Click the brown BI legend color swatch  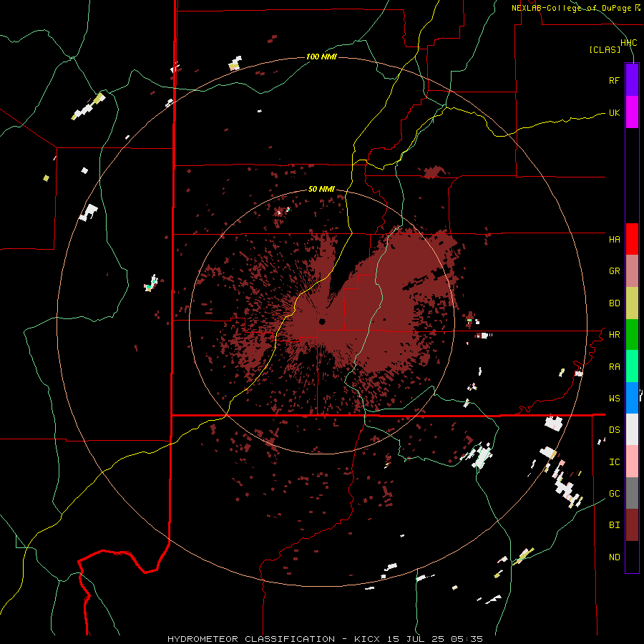point(632,525)
